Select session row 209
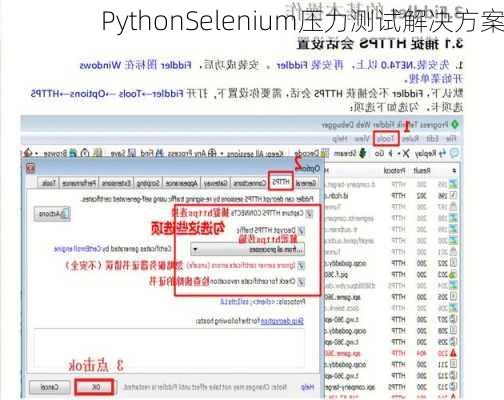This screenshot has height=400, width=504. [391, 342]
